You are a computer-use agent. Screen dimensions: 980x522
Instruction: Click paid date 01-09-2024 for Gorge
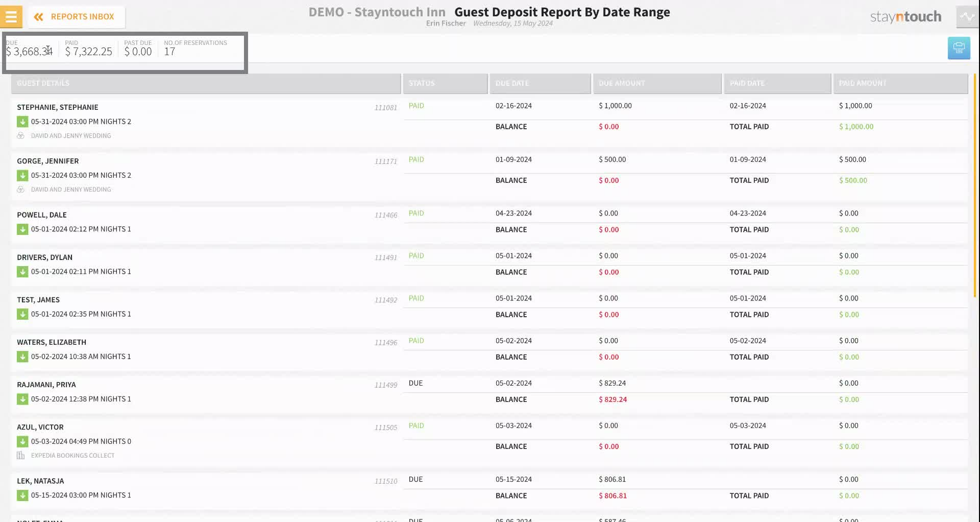tap(748, 159)
